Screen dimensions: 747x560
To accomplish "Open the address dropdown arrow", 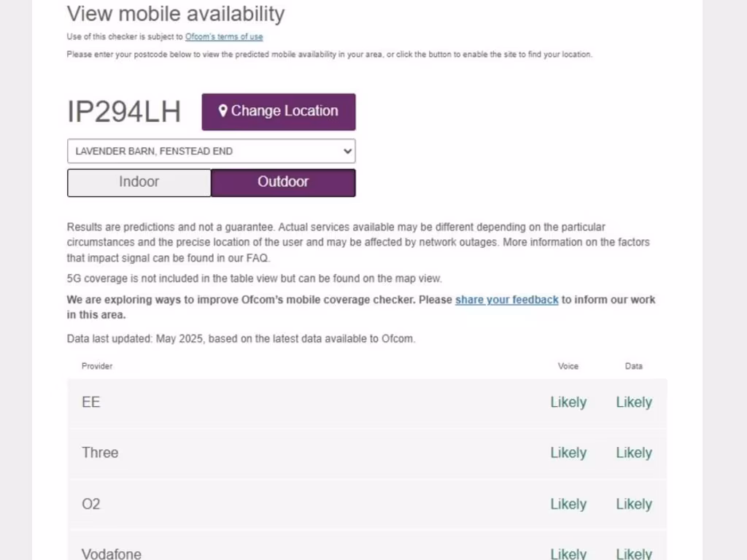I will click(x=347, y=152).
